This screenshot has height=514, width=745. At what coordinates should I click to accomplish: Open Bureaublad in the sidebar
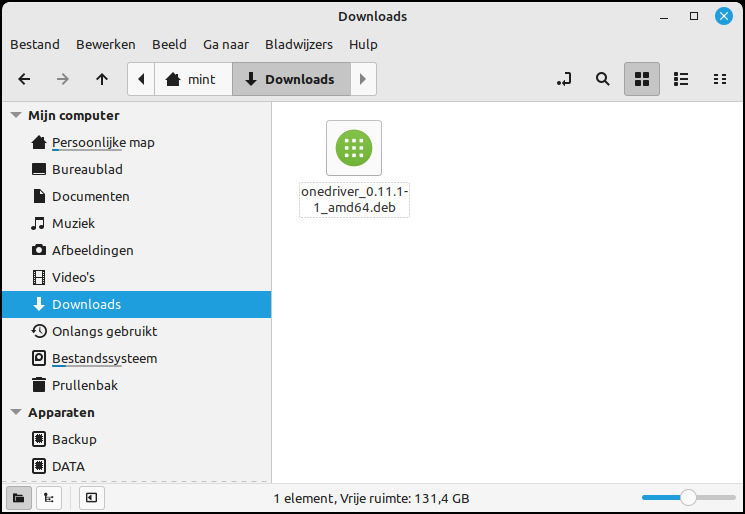[x=136, y=169]
